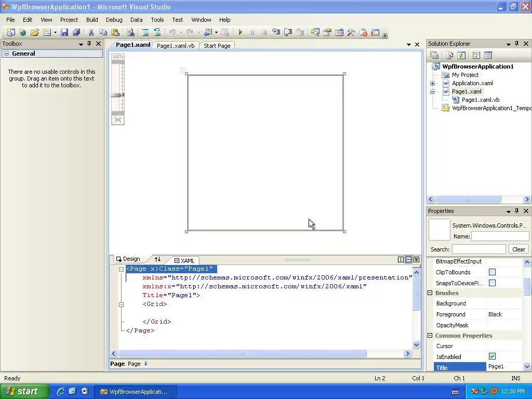Click the Find in Files binoculars icon
This screenshot has width=532, height=399.
click(x=130, y=32)
